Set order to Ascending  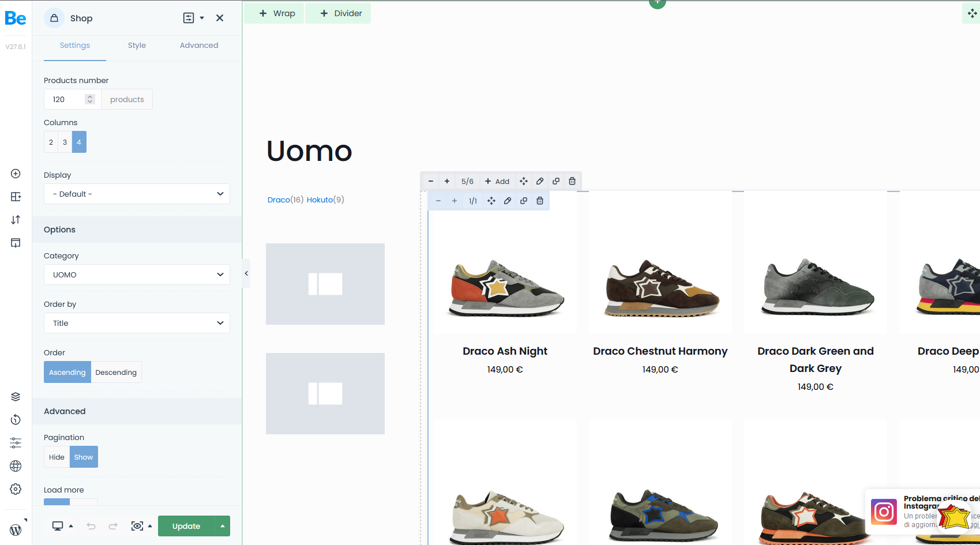click(x=67, y=372)
